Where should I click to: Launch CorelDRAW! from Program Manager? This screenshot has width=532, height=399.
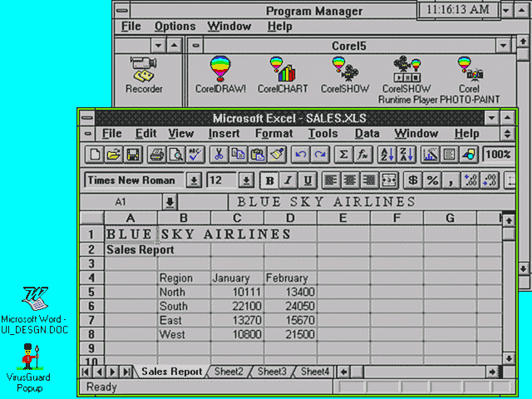click(219, 73)
